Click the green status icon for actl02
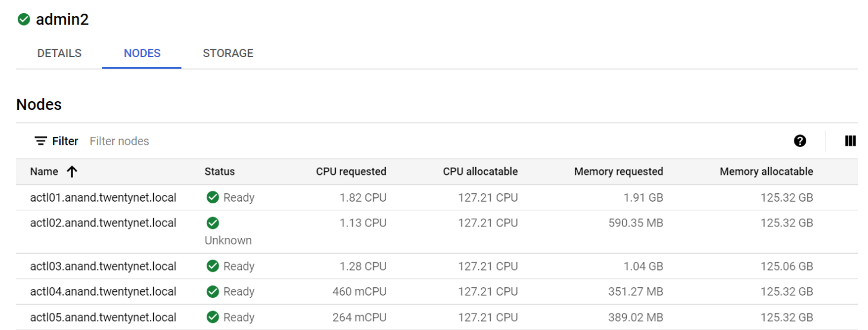The image size is (868, 330). pos(213,223)
